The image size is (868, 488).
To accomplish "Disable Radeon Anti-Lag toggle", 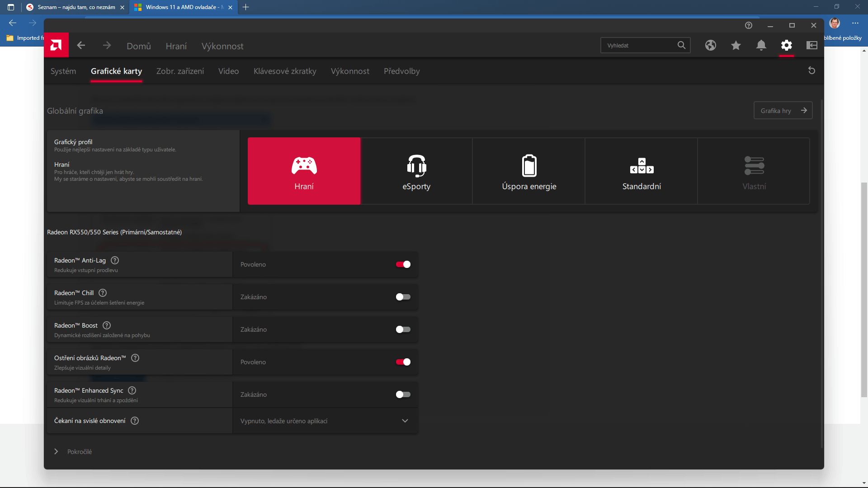I will 403,264.
